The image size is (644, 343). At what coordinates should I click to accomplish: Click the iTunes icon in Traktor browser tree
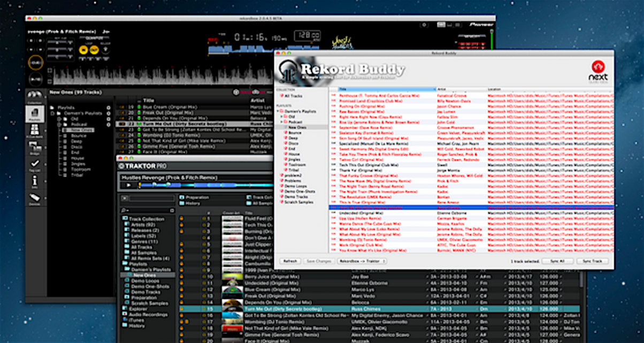(x=125, y=320)
